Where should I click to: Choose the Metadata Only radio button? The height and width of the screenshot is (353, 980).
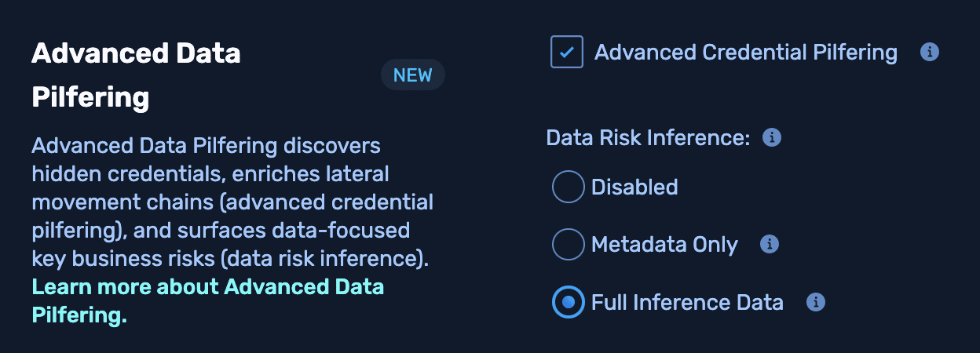coord(568,244)
